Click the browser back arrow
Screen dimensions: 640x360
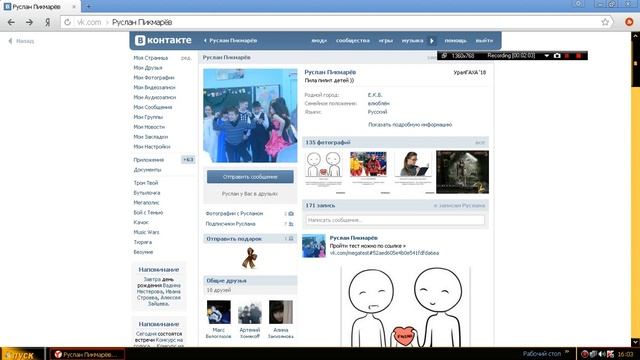pos(11,22)
